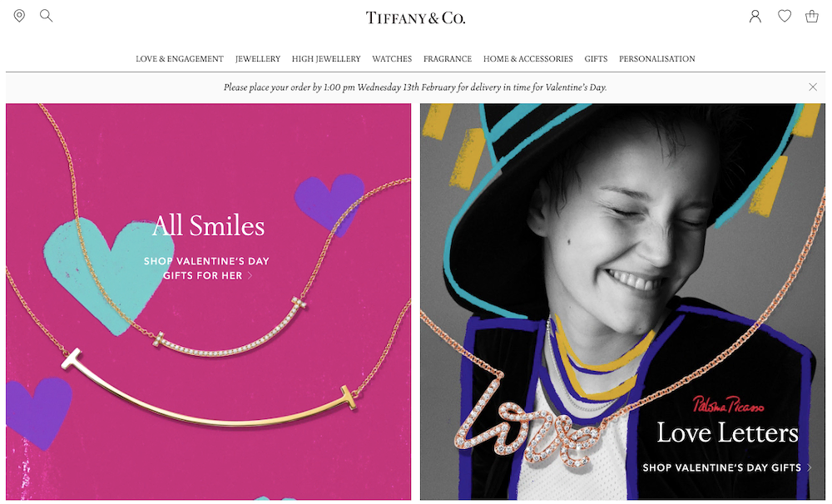Screen dimensions: 832x504
Task: Click the search magnifier icon
Action: (46, 15)
